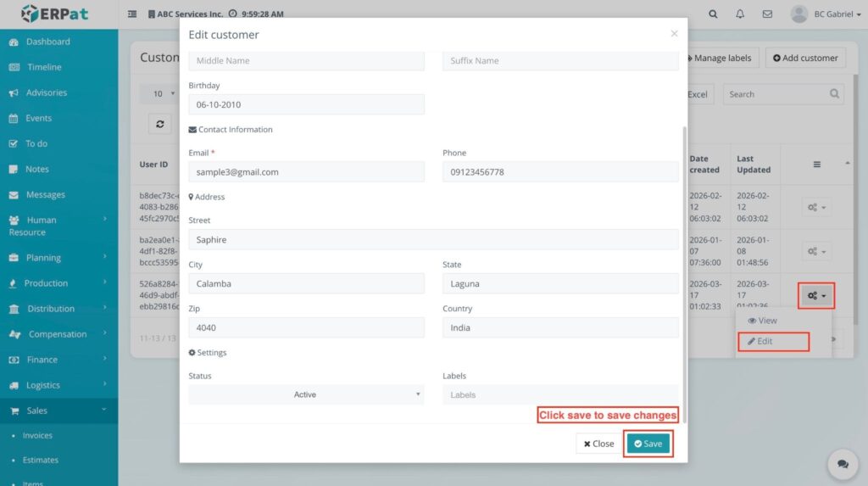Click the Finance money icon
868x486 pixels.
(x=14, y=360)
